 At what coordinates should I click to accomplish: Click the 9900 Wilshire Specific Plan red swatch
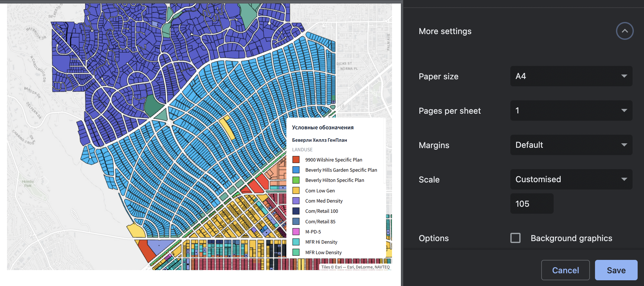pos(296,160)
